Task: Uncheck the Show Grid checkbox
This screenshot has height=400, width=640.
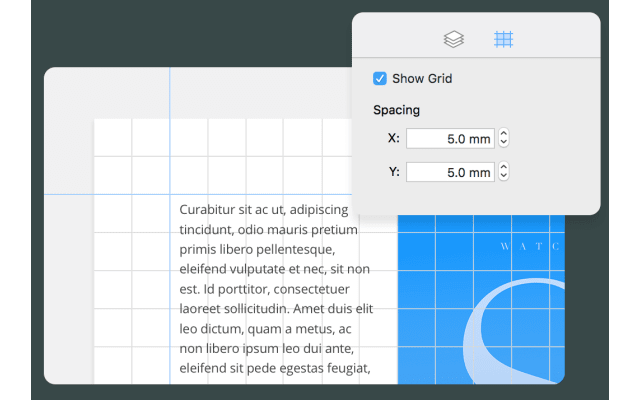Action: tap(380, 78)
